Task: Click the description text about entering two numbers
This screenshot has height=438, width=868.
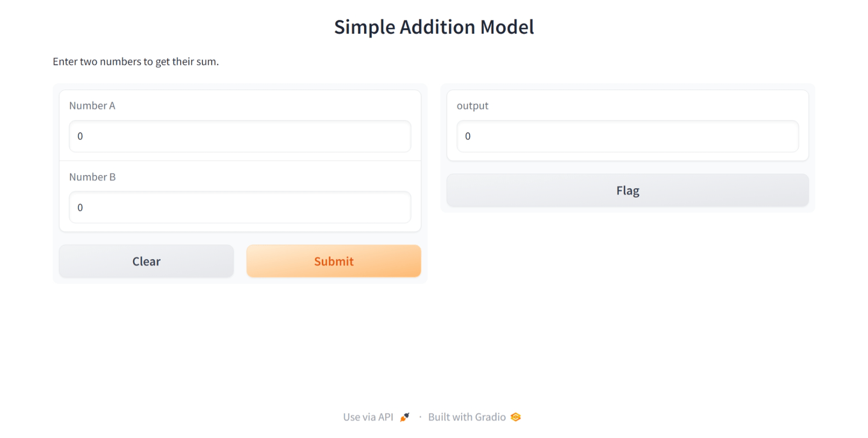Action: coord(136,62)
